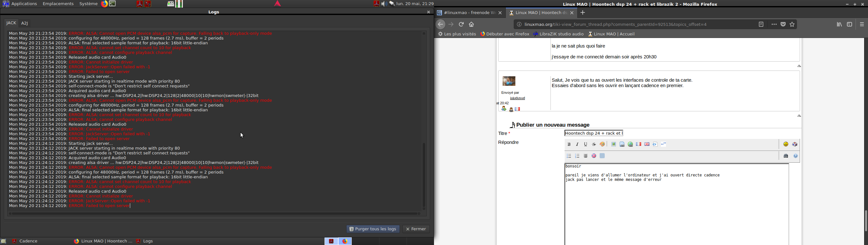Switch to Cadence in taskbar

click(25, 241)
